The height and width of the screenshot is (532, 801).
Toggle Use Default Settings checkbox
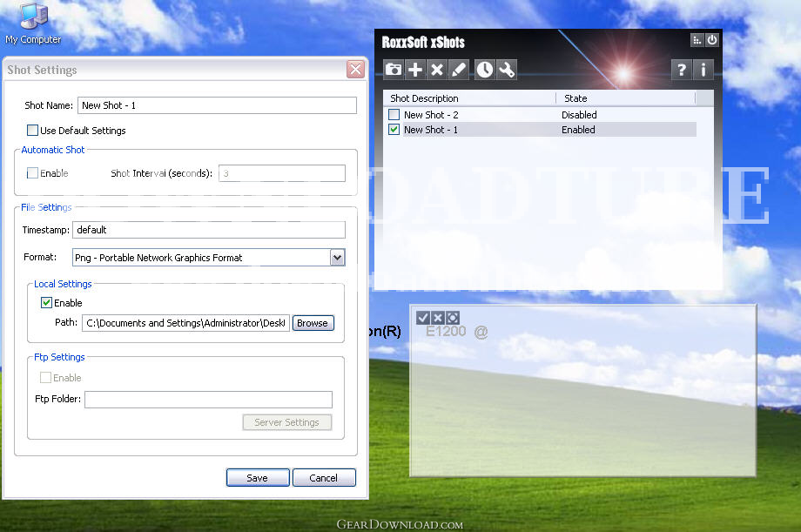click(x=33, y=131)
